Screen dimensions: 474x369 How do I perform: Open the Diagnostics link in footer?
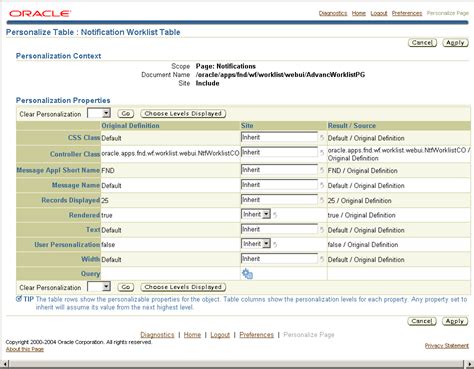(157, 335)
